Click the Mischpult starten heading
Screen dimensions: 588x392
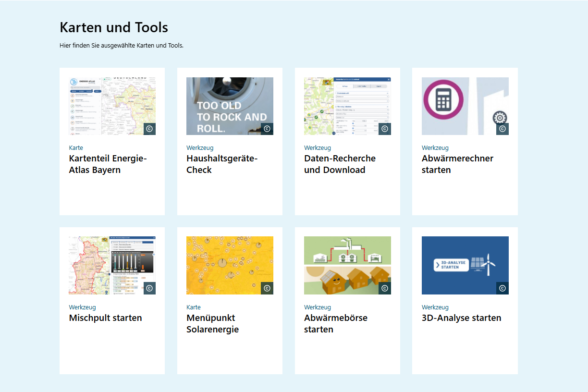click(105, 318)
